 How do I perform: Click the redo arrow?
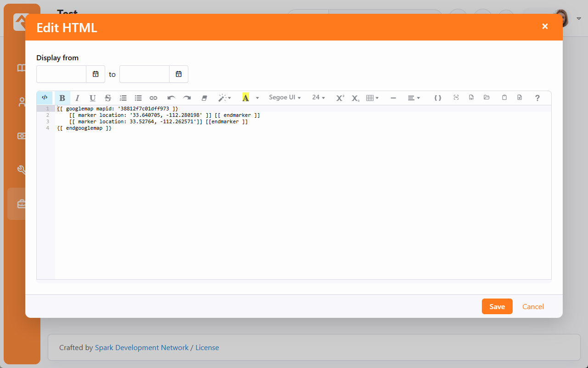(x=187, y=98)
